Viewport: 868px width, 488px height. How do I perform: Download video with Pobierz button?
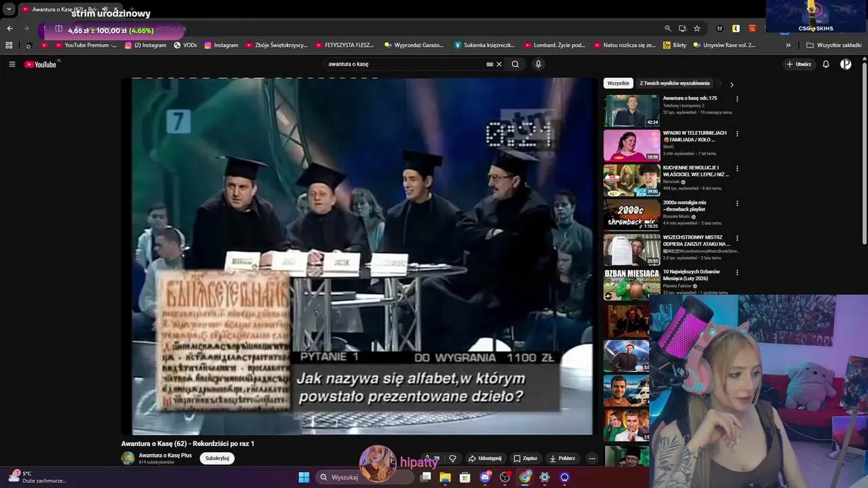(x=562, y=458)
